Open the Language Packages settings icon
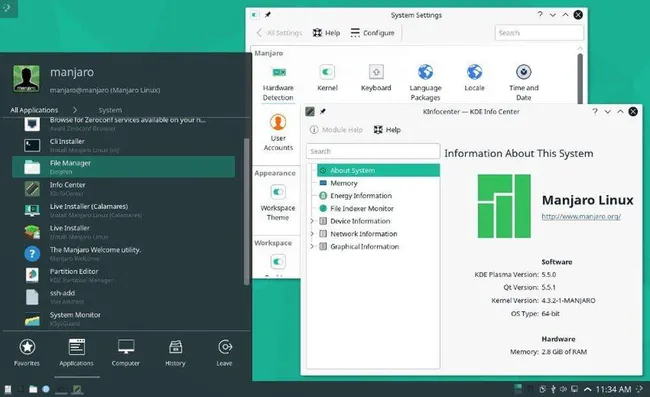 point(425,83)
